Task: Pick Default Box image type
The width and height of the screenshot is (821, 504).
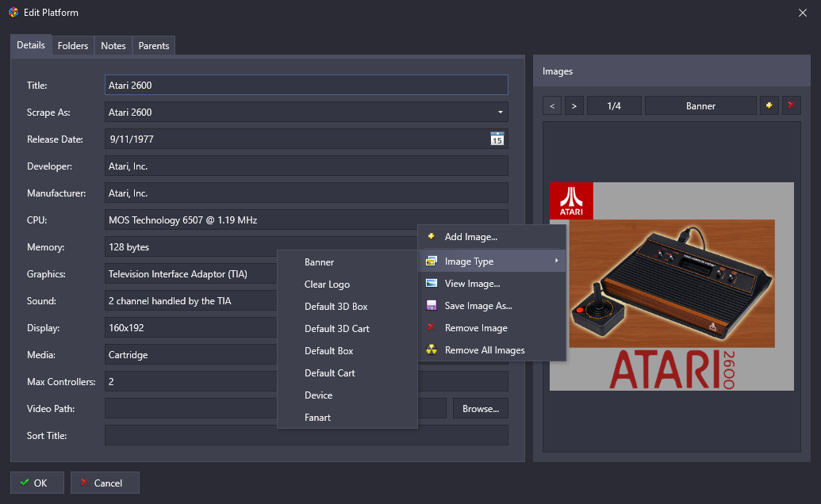Action: (x=347, y=351)
